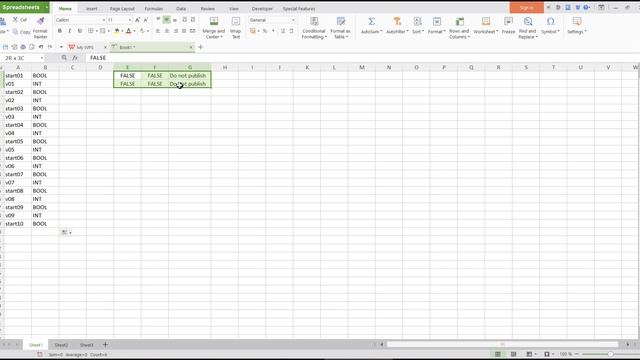This screenshot has height=360, width=640.
Task: Switch to the Sheet2 tab
Action: (x=61, y=345)
